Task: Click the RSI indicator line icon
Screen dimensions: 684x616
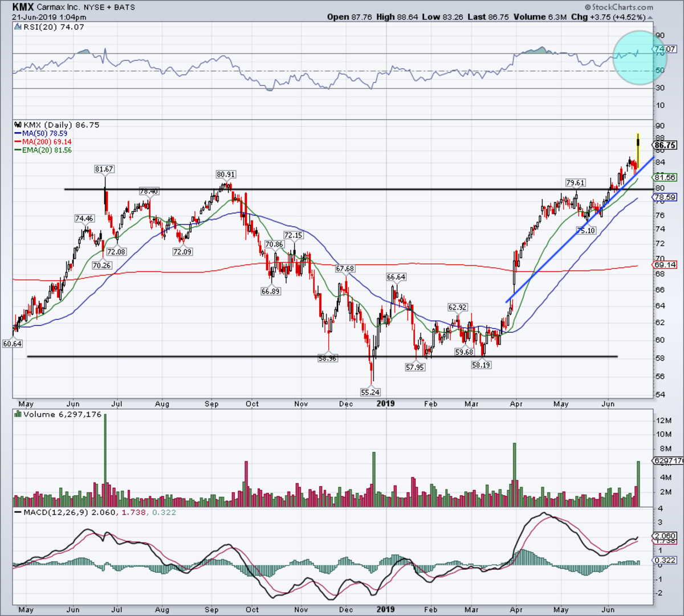Action: coord(18,26)
